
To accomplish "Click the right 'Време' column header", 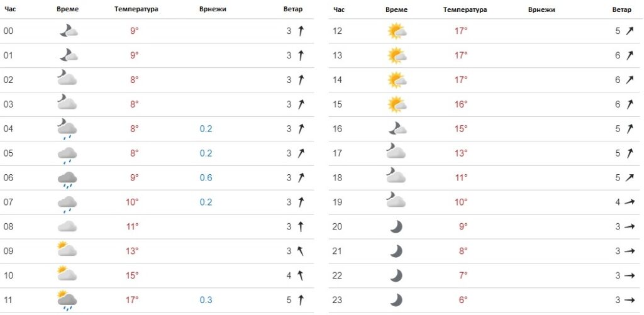I will (x=397, y=9).
